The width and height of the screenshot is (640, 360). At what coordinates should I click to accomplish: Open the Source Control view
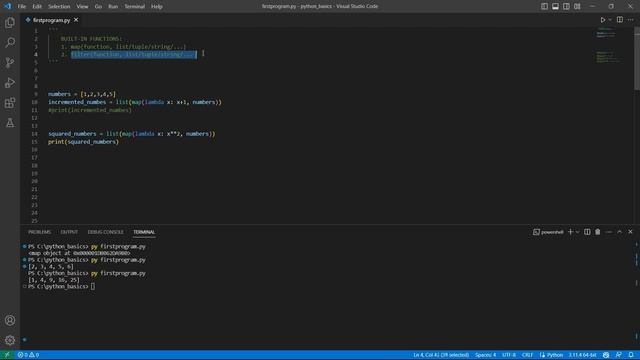(10, 62)
